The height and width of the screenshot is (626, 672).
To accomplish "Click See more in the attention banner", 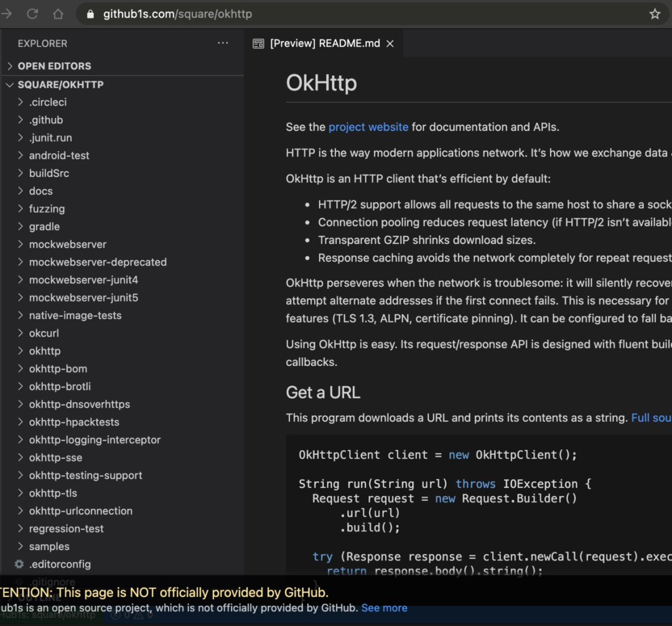I will pos(384,608).
